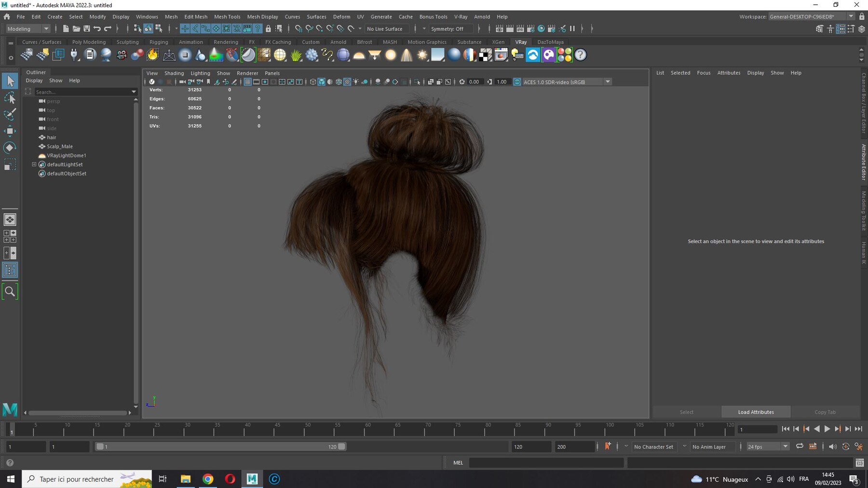
Task: Select the Scalp_Male object in Outliner
Action: pos(60,146)
